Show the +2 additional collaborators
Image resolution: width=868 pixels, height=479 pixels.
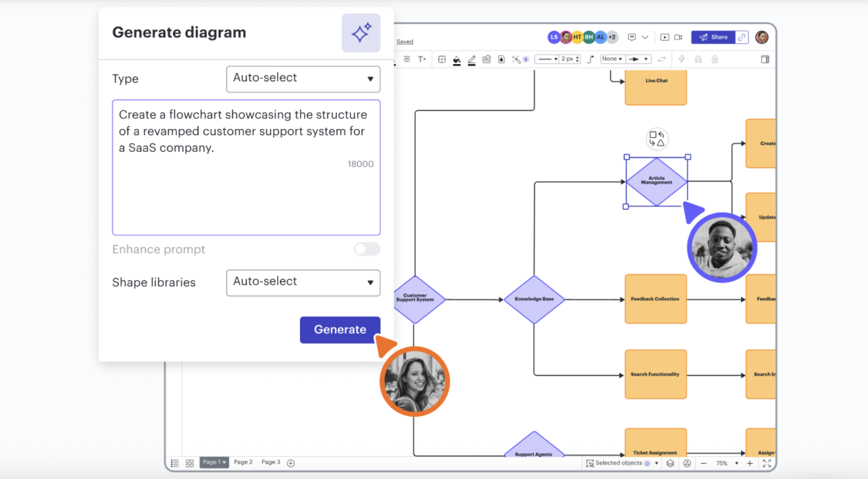612,37
